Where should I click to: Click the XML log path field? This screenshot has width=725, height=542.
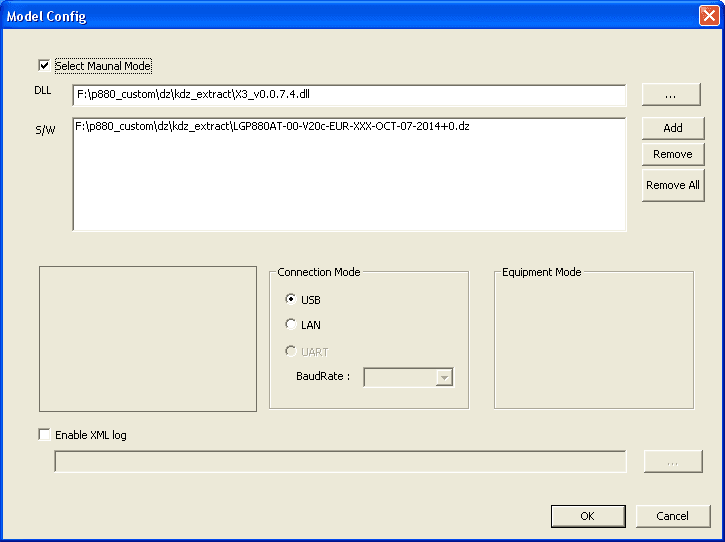click(340, 462)
